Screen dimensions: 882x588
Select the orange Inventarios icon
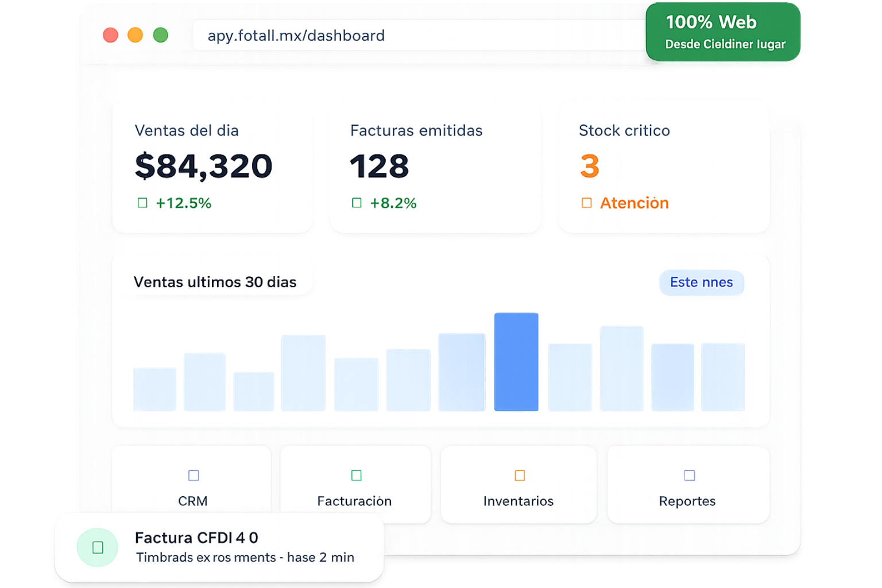tap(520, 475)
